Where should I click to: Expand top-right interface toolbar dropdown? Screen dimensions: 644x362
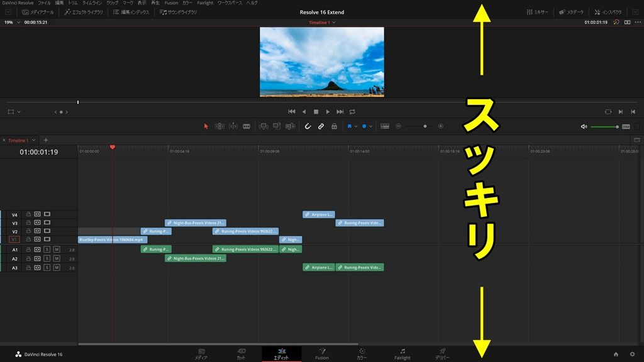click(635, 13)
